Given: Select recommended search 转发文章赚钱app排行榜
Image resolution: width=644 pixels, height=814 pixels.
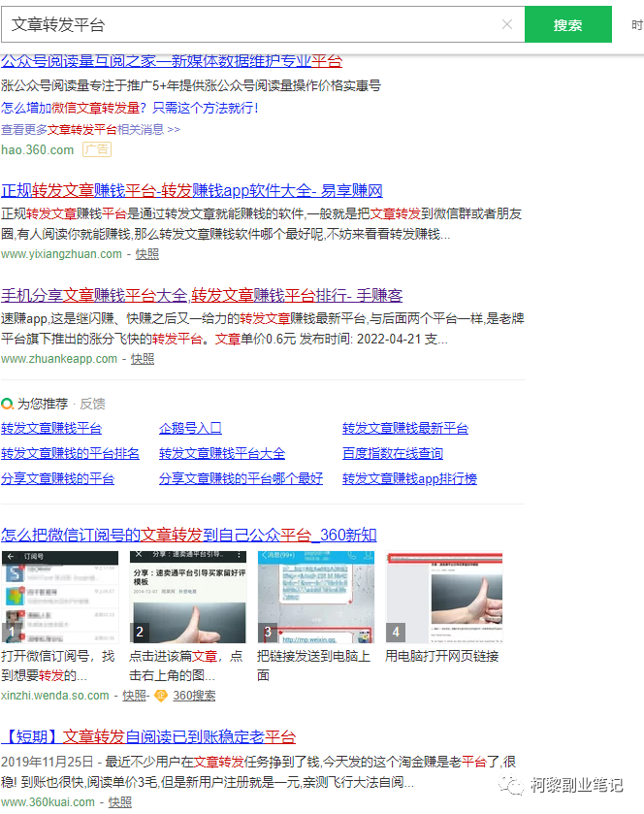Looking at the screenshot, I should [409, 478].
